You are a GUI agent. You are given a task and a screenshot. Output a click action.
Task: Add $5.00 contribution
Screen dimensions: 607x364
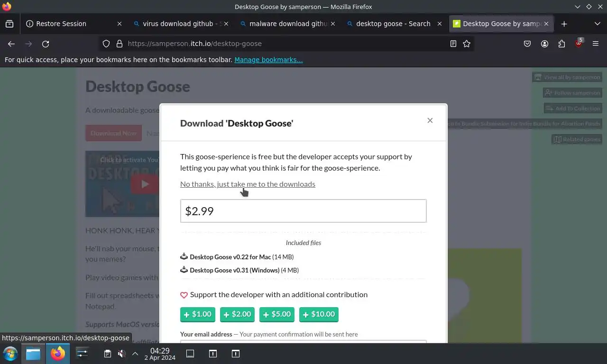click(277, 314)
